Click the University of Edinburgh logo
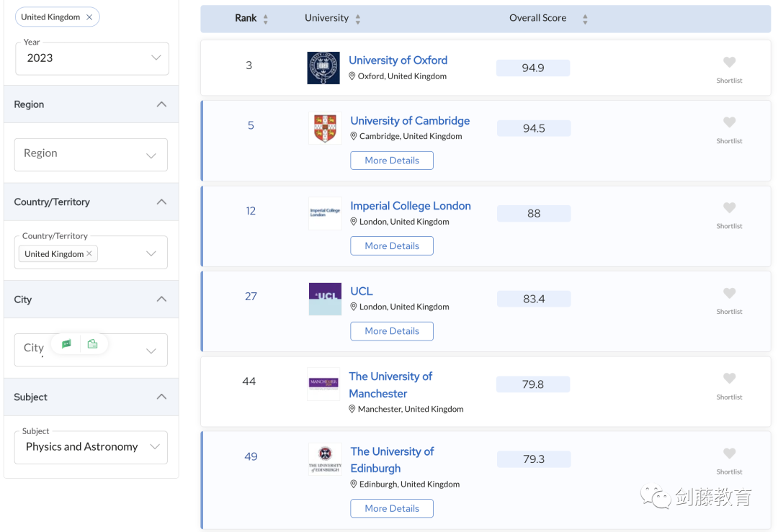The height and width of the screenshot is (532, 778). 325,459
